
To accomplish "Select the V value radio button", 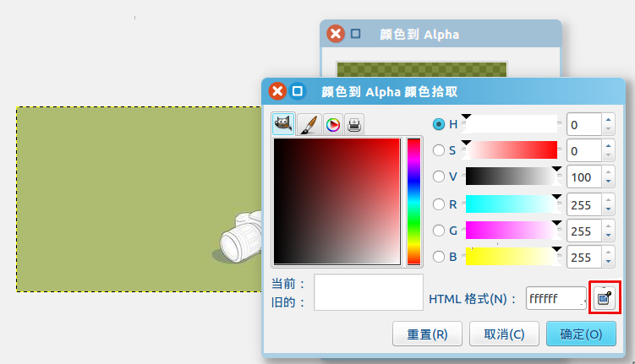I will point(439,177).
